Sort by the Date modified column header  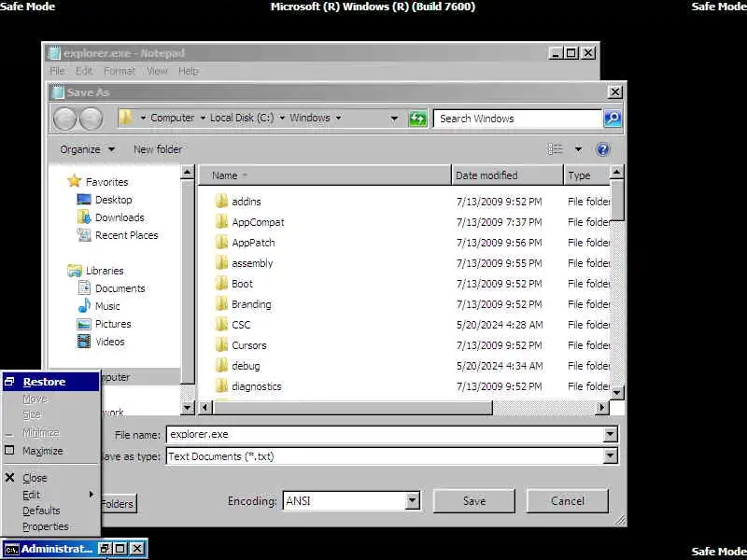(507, 175)
